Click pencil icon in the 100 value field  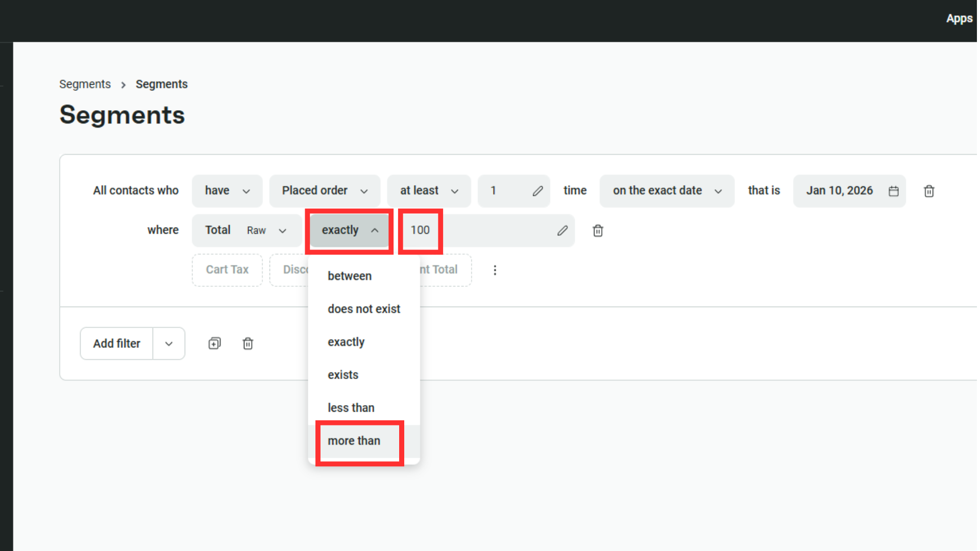click(562, 231)
